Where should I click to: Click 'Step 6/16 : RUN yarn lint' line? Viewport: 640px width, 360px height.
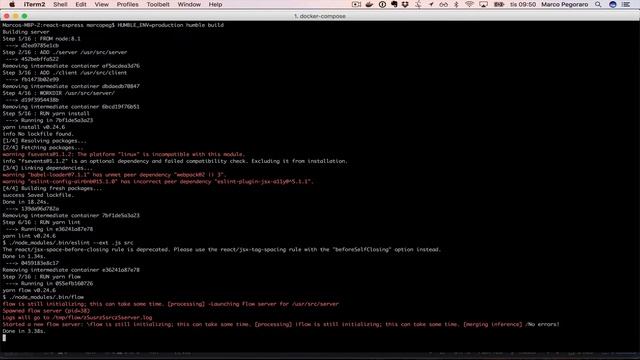pyautogui.click(x=42, y=222)
